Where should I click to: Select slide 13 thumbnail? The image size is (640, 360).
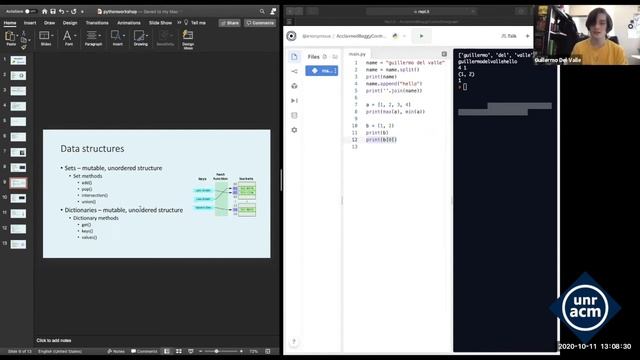click(18, 244)
